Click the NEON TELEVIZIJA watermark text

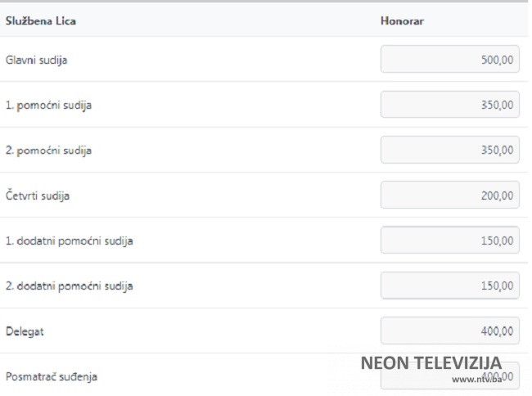[x=431, y=362]
